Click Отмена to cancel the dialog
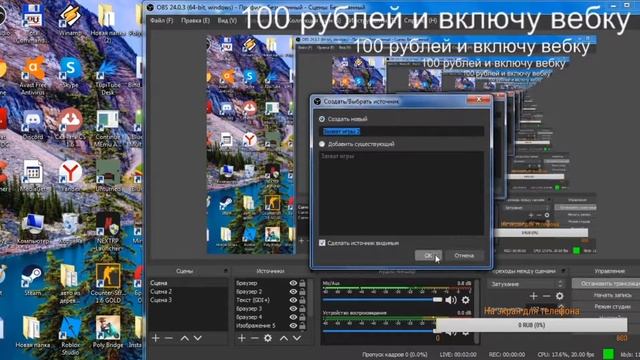The width and height of the screenshot is (640, 360). pos(464,256)
